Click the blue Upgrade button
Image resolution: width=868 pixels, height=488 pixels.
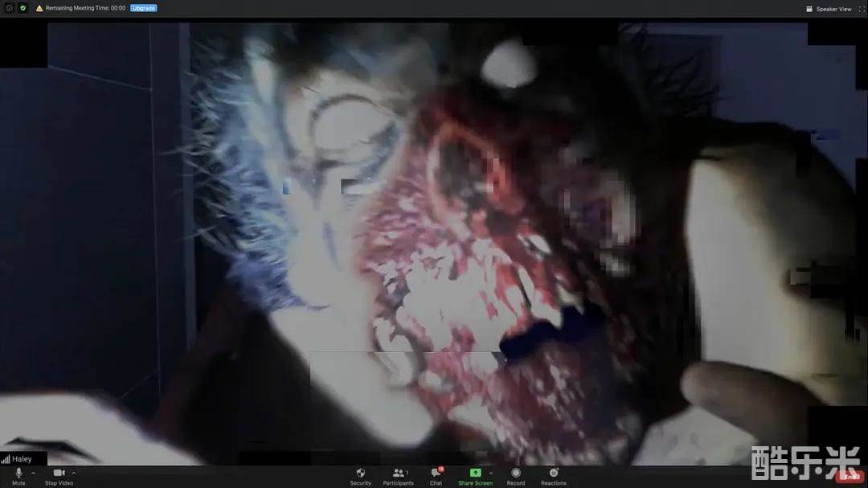(x=144, y=8)
